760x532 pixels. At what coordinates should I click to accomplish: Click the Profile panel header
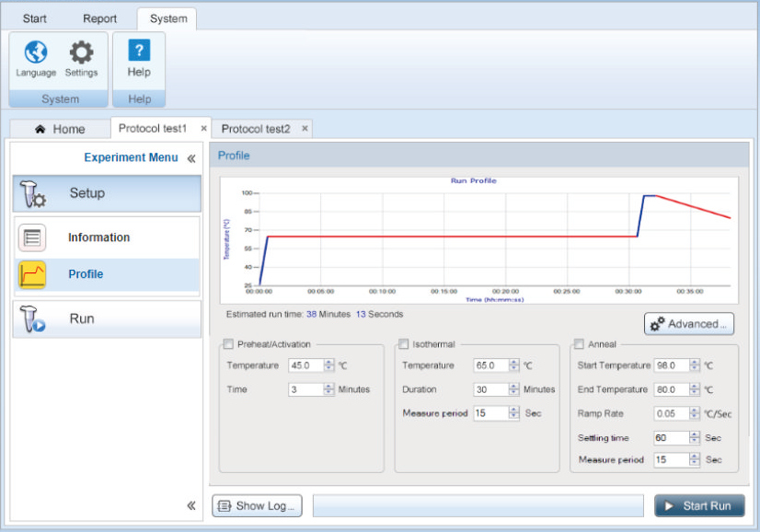[479, 156]
